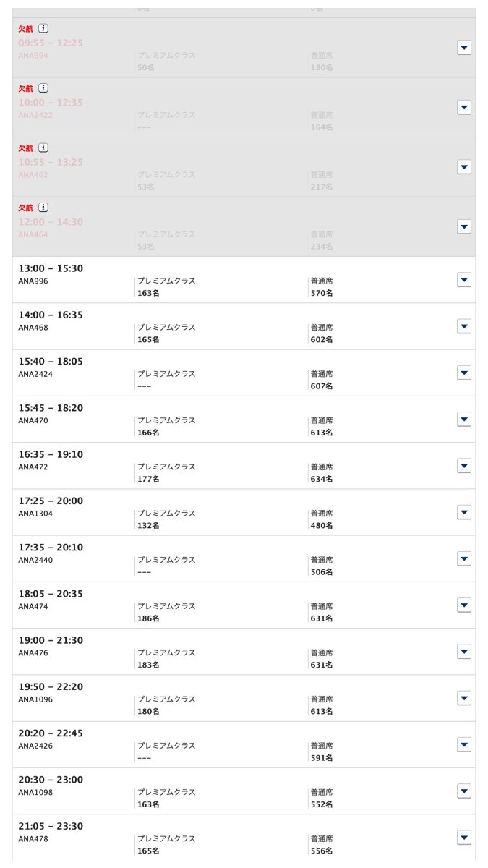Click flight number ANA2440
The height and width of the screenshot is (868, 488).
tap(35, 560)
